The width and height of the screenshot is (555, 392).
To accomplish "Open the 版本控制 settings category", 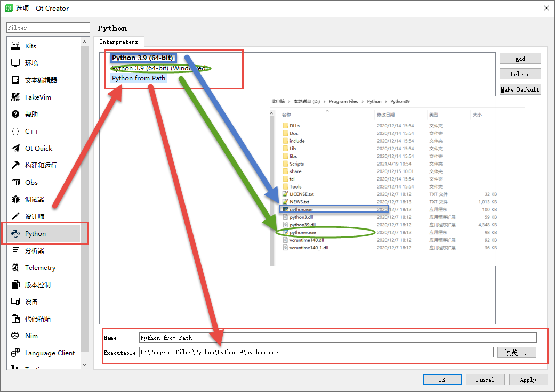I will tap(44, 284).
